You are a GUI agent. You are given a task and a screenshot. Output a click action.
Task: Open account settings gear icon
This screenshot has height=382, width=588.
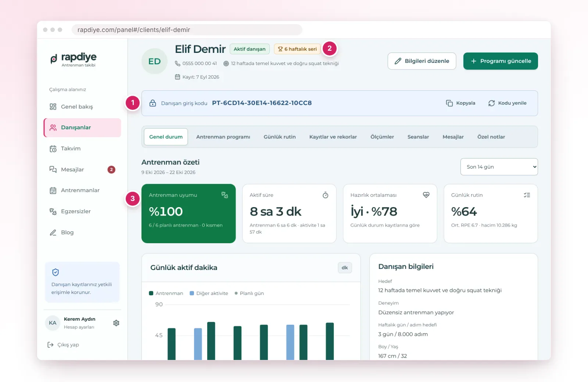(116, 323)
